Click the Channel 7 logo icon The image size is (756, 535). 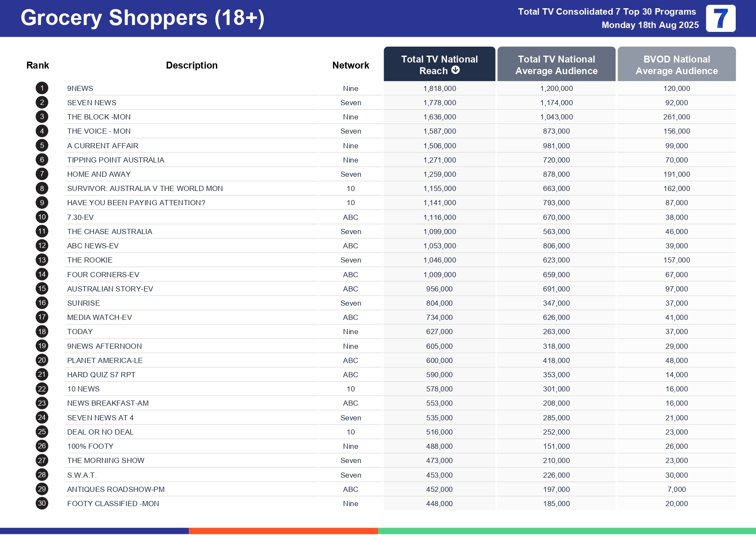click(x=720, y=19)
